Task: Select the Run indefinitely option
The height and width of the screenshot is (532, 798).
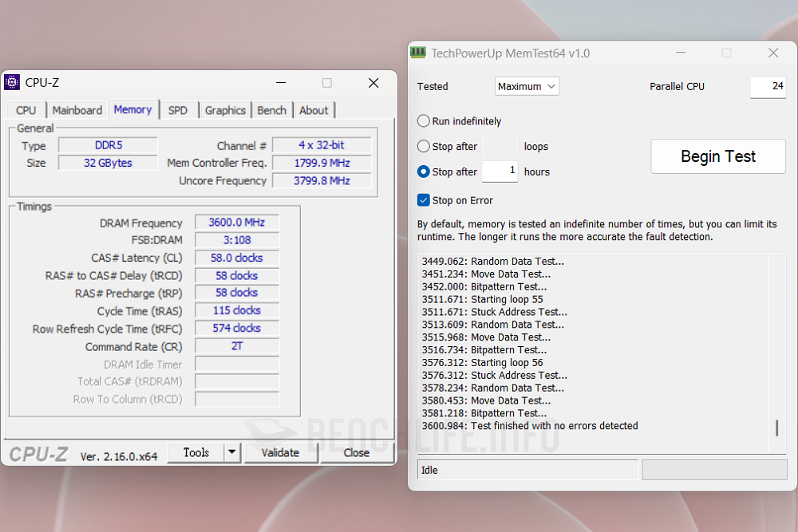Action: point(424,121)
